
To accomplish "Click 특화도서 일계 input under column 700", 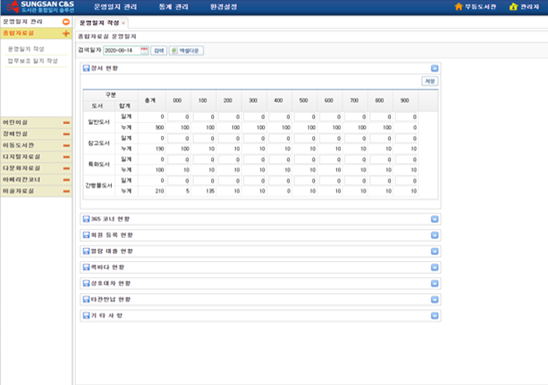I will click(356, 160).
